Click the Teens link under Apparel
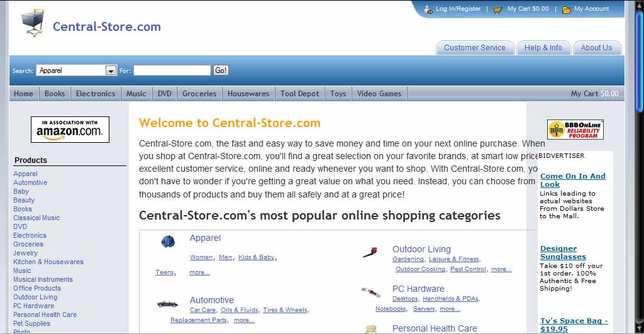The height and width of the screenshot is (334, 644). click(x=165, y=272)
